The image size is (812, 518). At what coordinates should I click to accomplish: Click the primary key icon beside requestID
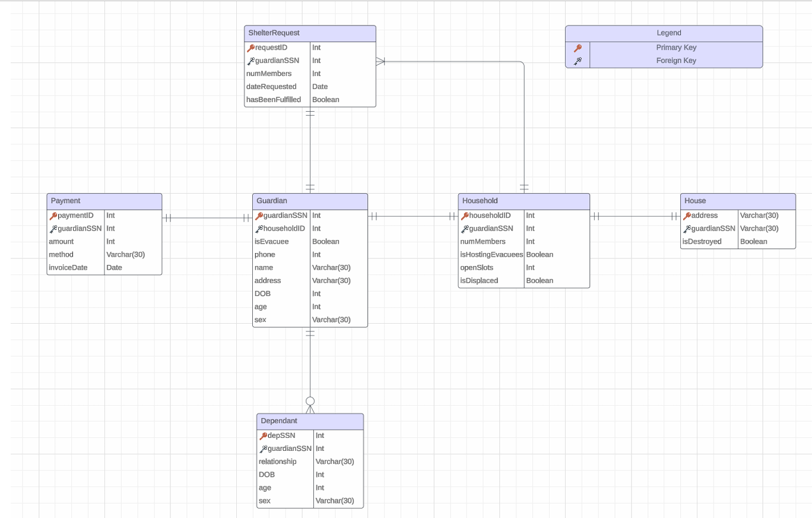click(252, 48)
